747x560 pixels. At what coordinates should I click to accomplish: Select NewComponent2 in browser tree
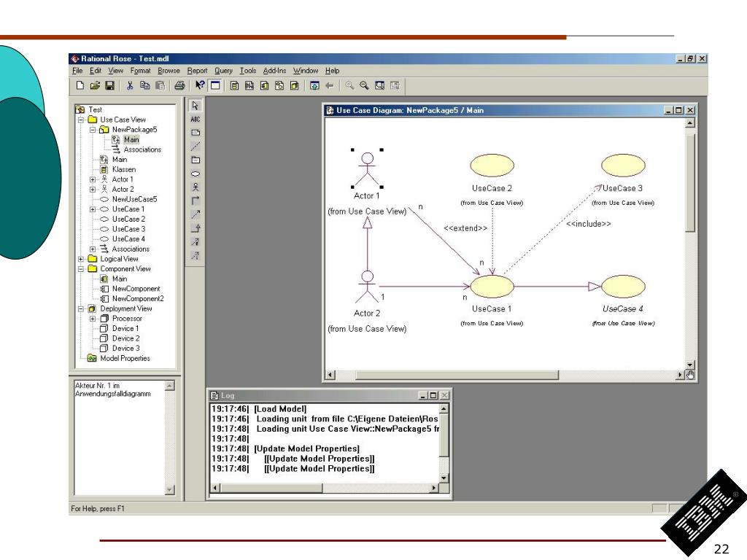pos(138,298)
